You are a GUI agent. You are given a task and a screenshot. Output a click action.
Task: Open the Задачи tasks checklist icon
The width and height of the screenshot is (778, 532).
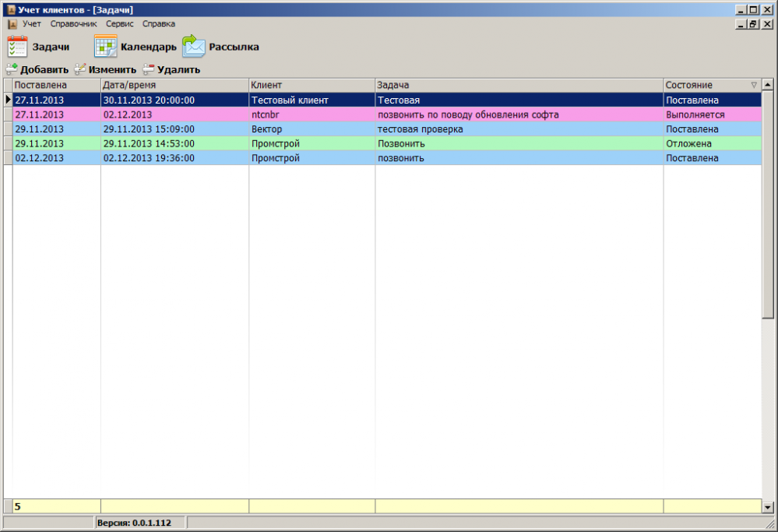pos(17,47)
